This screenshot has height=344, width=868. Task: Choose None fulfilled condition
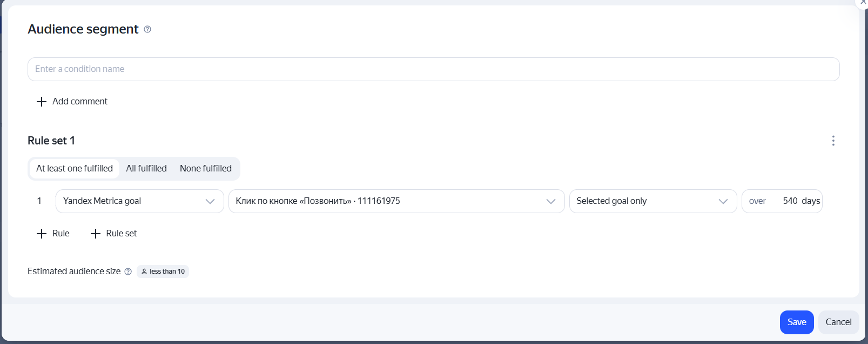point(206,169)
